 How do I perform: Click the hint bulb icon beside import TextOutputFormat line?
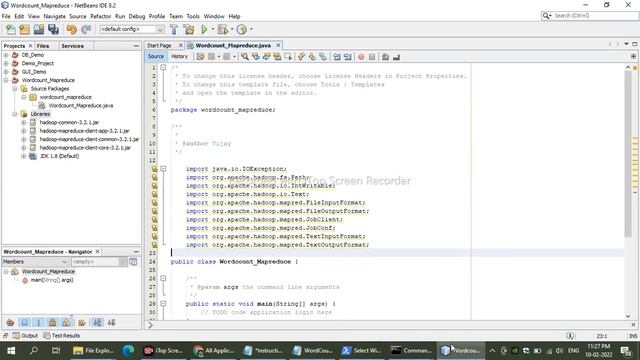(x=154, y=245)
